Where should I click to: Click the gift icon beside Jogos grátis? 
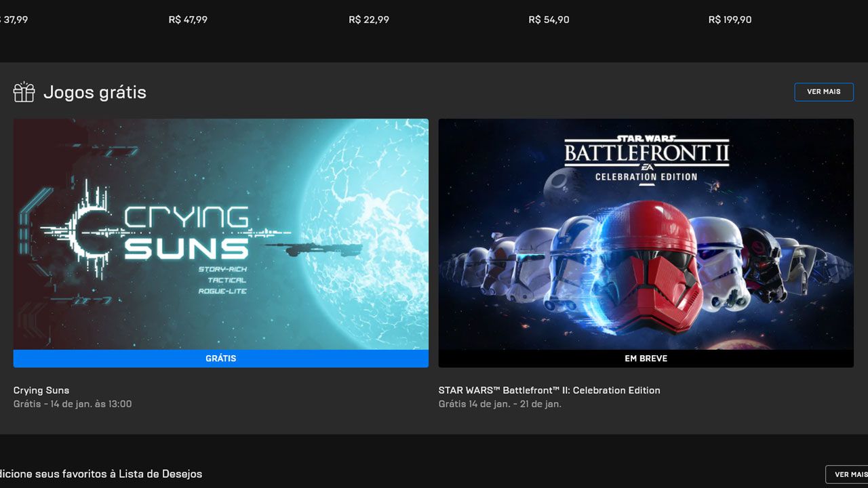coord(24,92)
